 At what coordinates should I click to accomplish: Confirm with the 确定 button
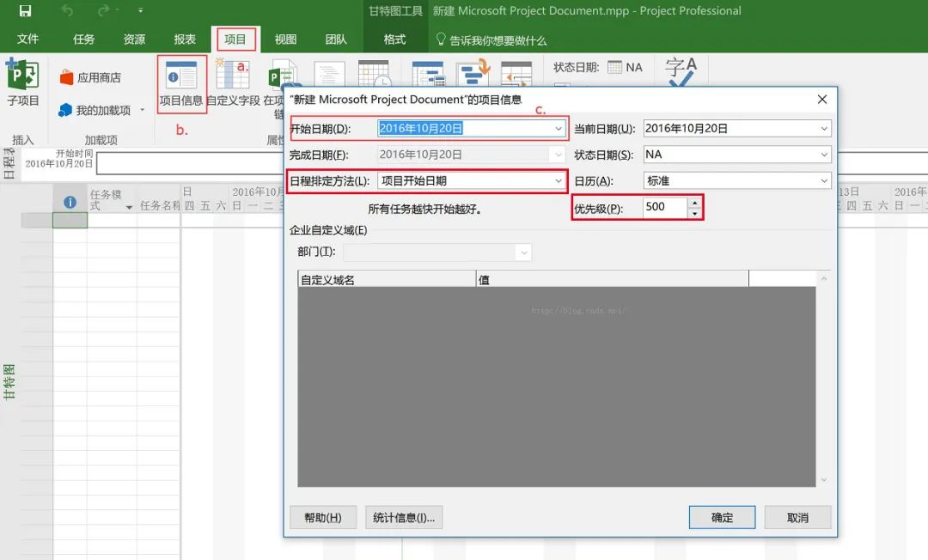point(722,517)
